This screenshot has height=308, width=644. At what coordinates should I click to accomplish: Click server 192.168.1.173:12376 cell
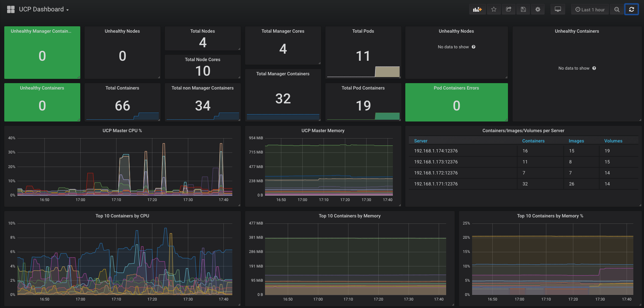(436, 162)
